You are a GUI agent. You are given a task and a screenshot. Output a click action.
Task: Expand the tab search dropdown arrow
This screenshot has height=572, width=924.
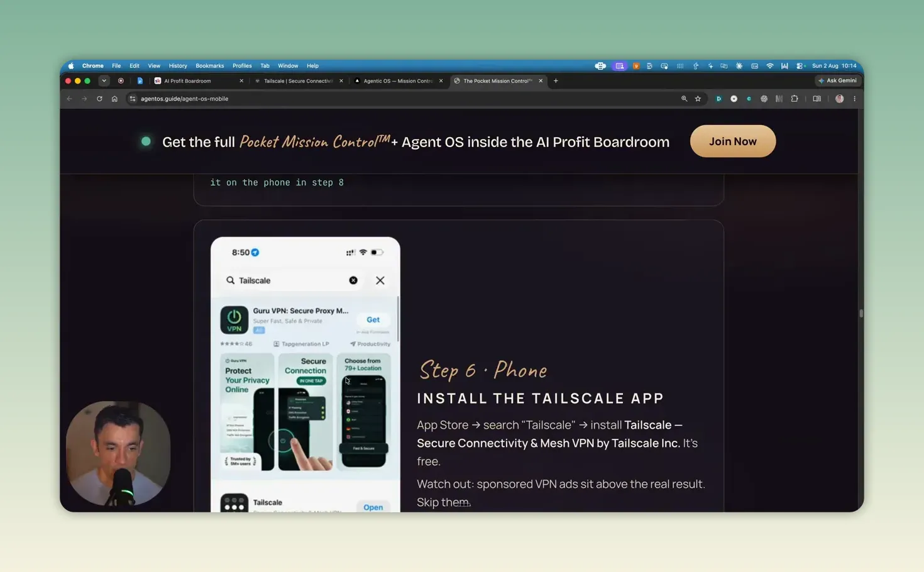point(104,80)
